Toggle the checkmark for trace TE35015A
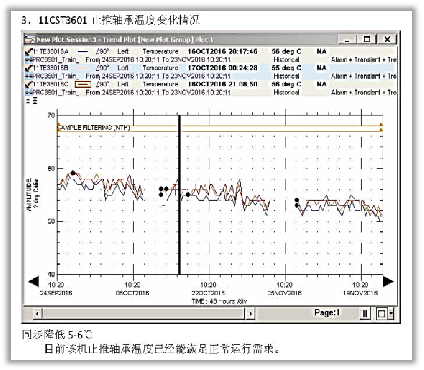This screenshot has width=424, height=370. pyautogui.click(x=28, y=52)
